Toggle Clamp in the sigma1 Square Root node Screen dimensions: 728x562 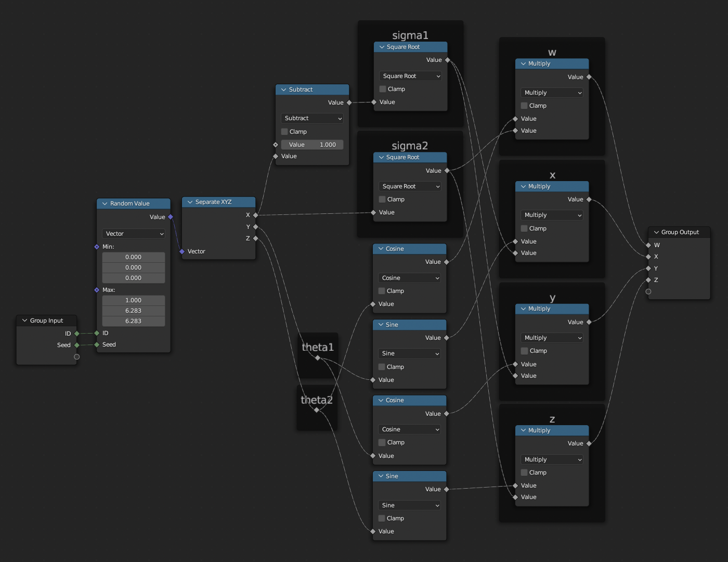coord(383,89)
